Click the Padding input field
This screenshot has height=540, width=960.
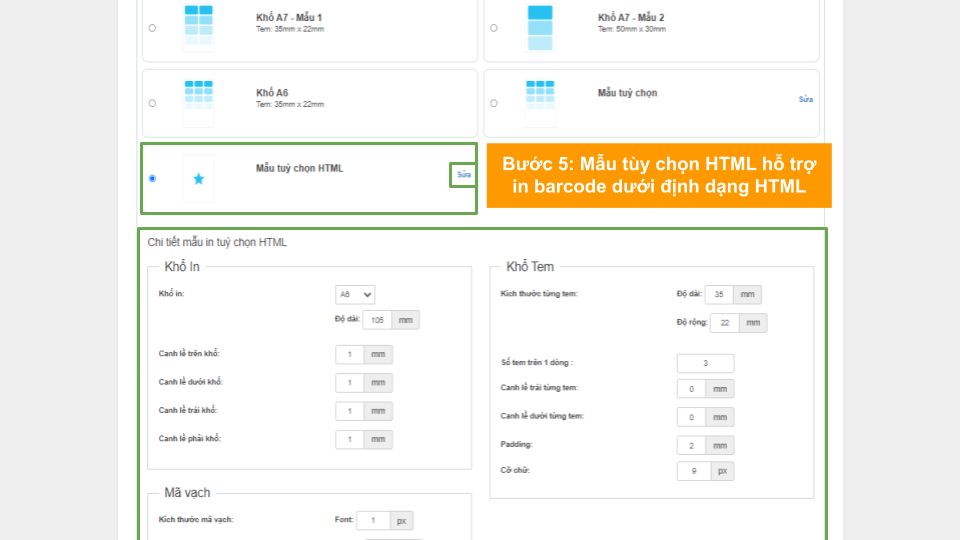pos(691,445)
